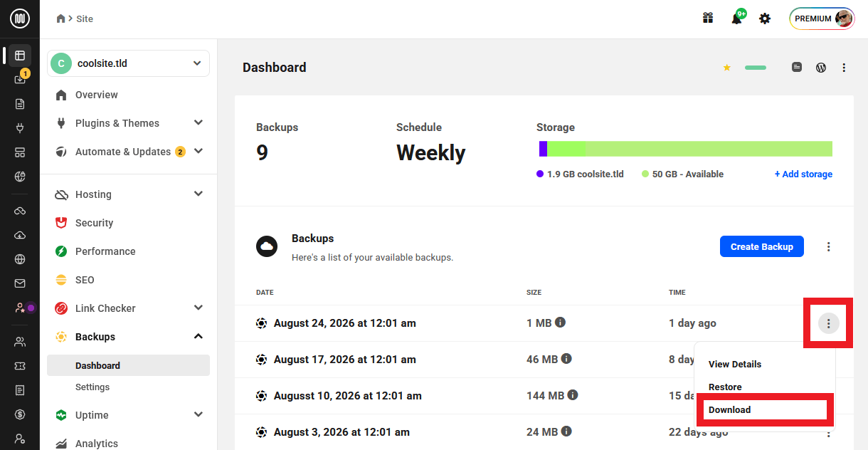Click the Site breadcrumb link
Screen dimensions: 868x450
[85, 19]
